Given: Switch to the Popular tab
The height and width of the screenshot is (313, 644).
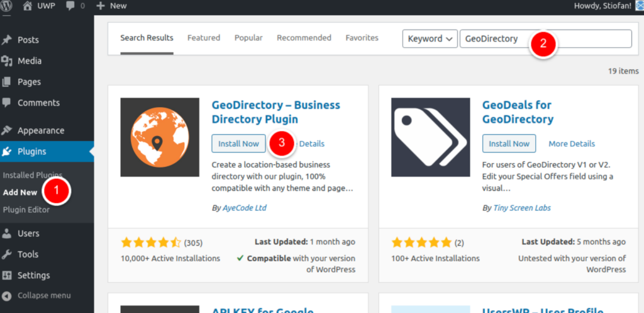Looking at the screenshot, I should (248, 38).
